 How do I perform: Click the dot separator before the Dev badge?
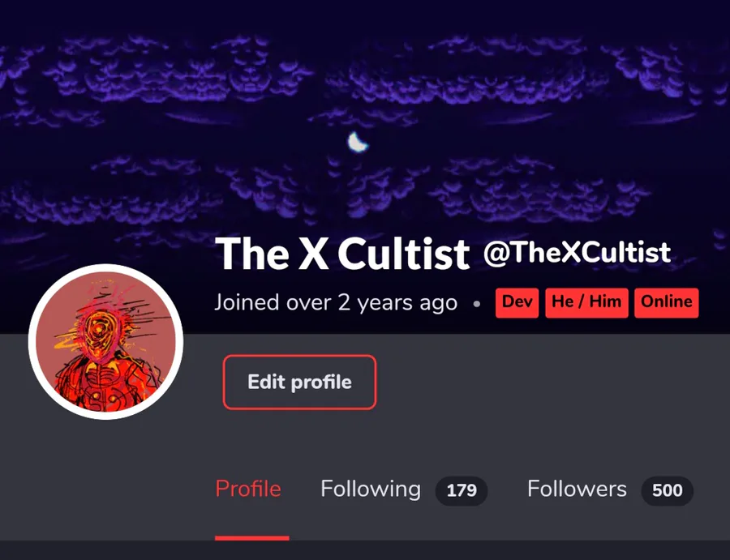[476, 304]
